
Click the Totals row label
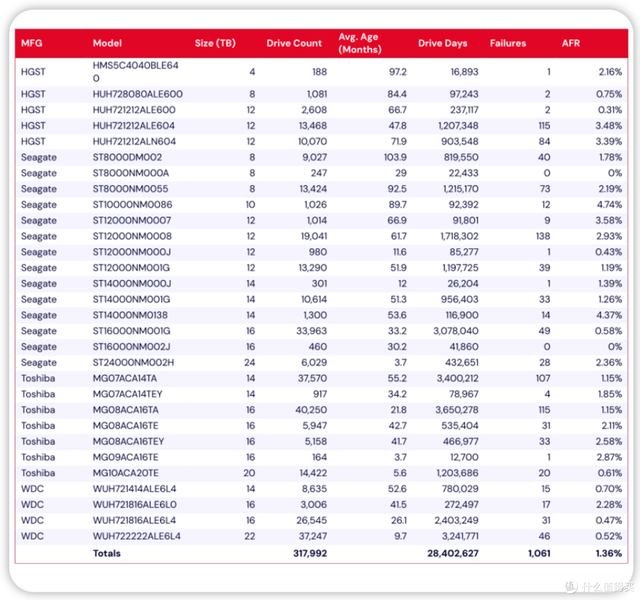(107, 553)
